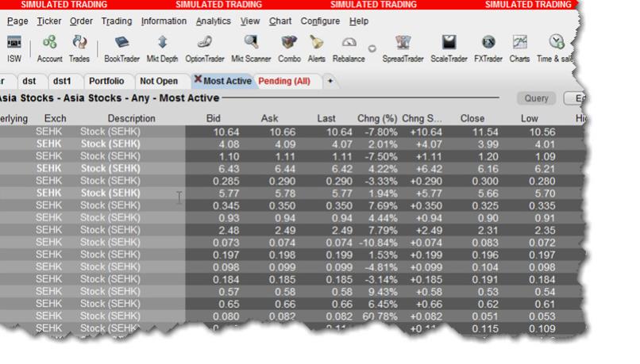
Task: Open the Mkt Depth tool
Action: pyautogui.click(x=162, y=47)
